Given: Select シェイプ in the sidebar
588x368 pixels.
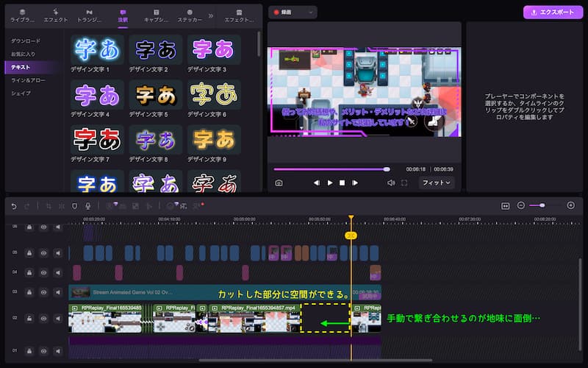Looking at the screenshot, I should [21, 93].
